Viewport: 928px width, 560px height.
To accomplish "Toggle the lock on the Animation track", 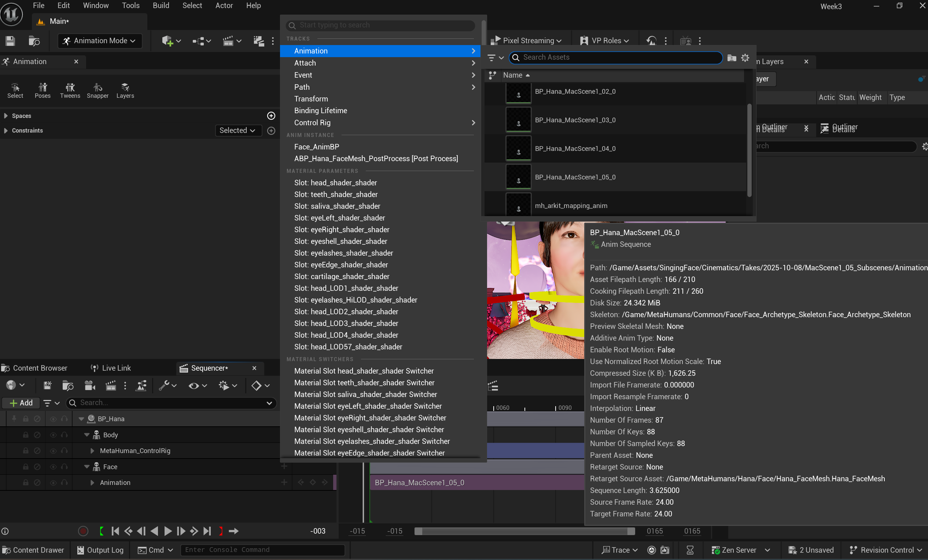I will [26, 482].
